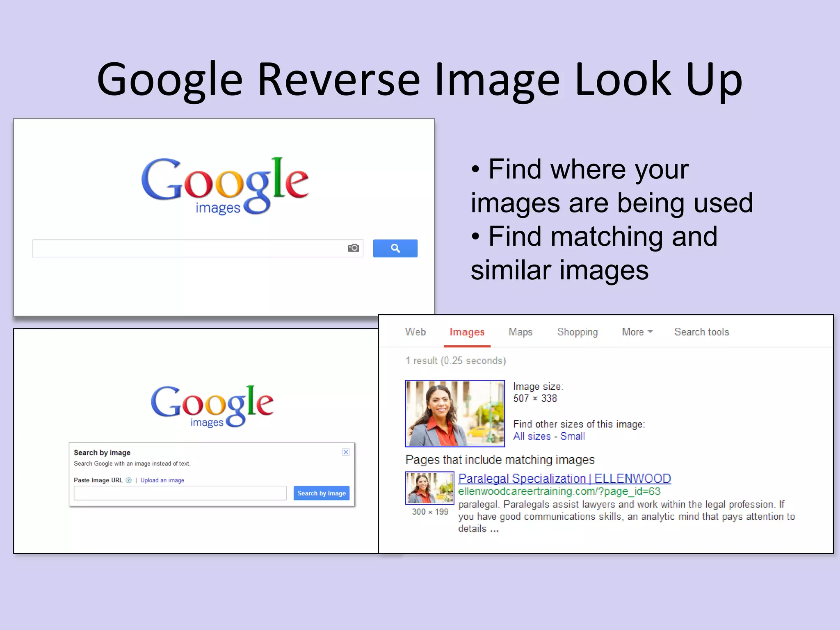Image resolution: width=840 pixels, height=630 pixels.
Task: Expand the More dropdown
Action: pos(637,332)
